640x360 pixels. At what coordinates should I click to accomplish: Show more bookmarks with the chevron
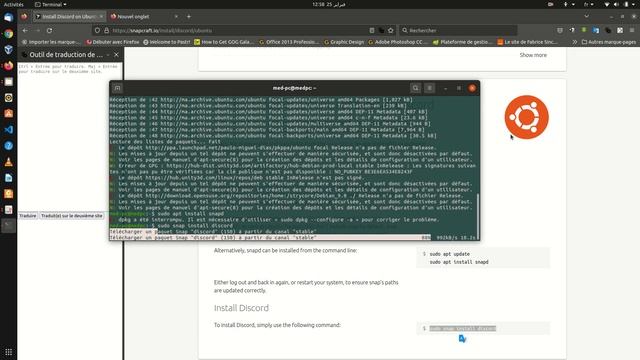click(575, 42)
